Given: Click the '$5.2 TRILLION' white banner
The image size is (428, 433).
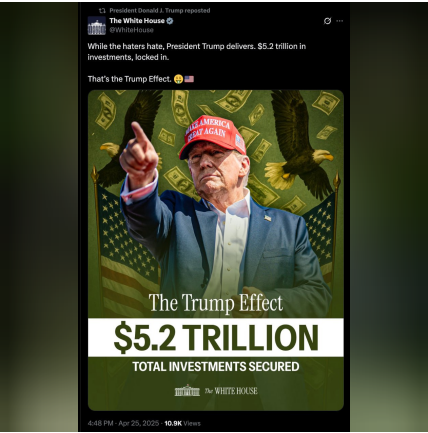Looking at the screenshot, I should click(x=216, y=337).
